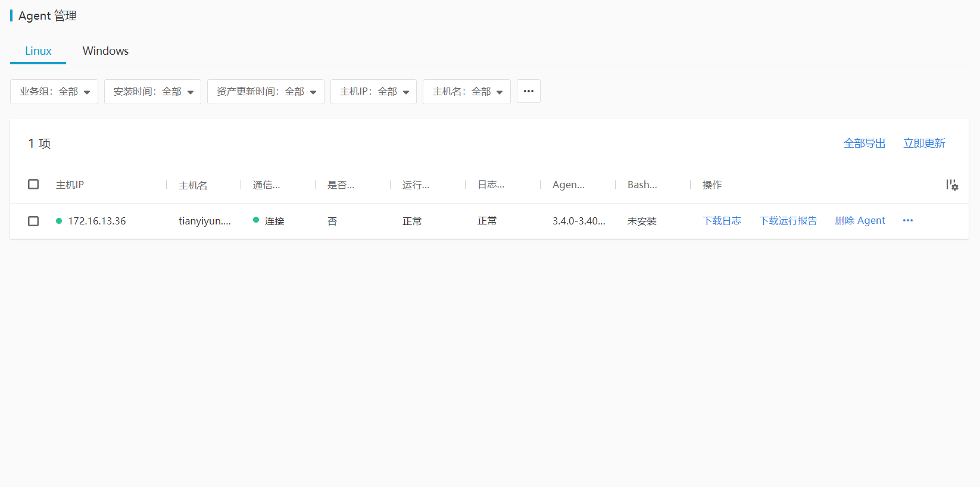Screen dimensions: 980x487
Task: Select the Linux tab
Action: tap(38, 51)
